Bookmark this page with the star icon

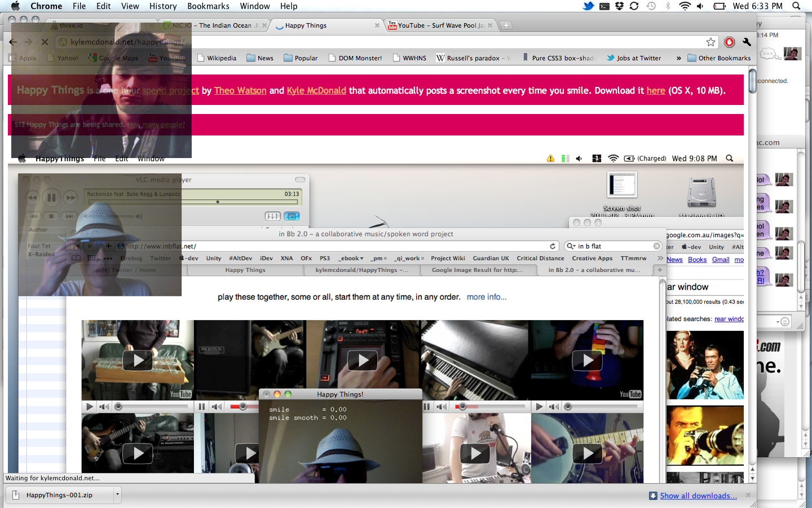(x=710, y=42)
